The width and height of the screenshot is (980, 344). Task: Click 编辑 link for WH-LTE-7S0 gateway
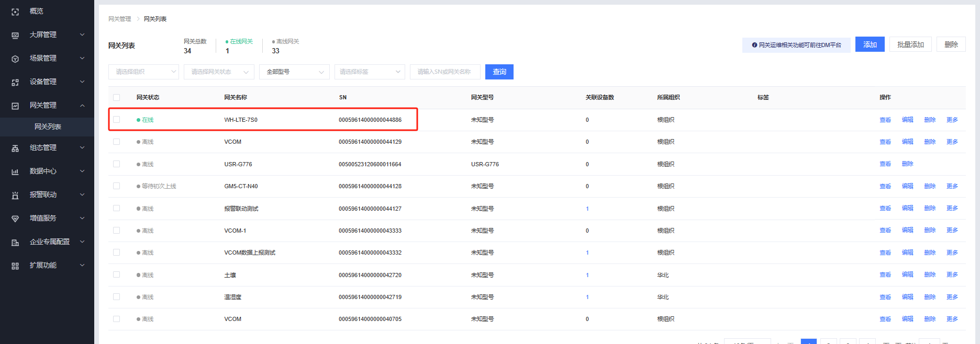pyautogui.click(x=907, y=120)
